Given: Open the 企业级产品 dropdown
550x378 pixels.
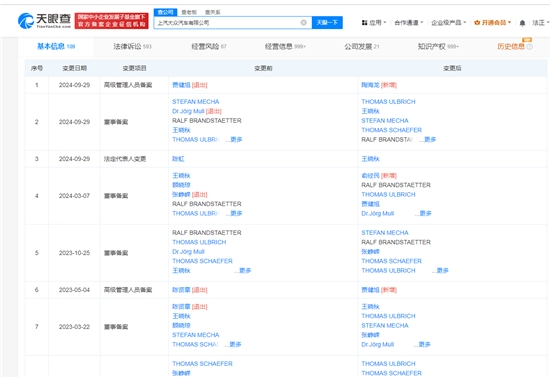Looking at the screenshot, I should click(x=449, y=23).
